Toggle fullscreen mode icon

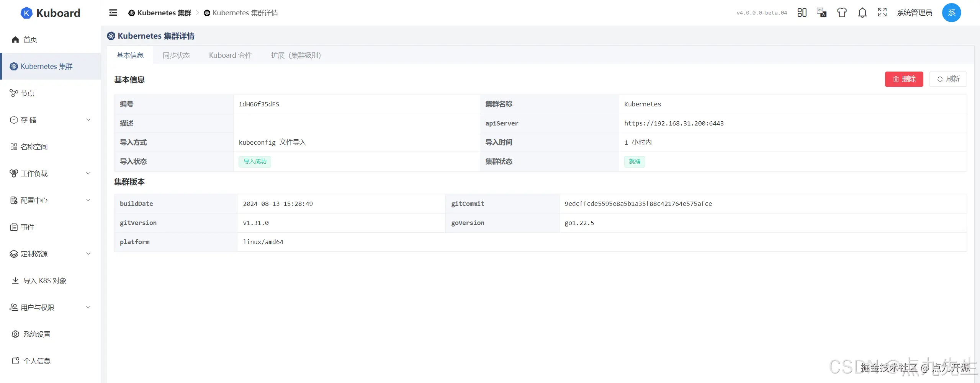click(x=882, y=13)
